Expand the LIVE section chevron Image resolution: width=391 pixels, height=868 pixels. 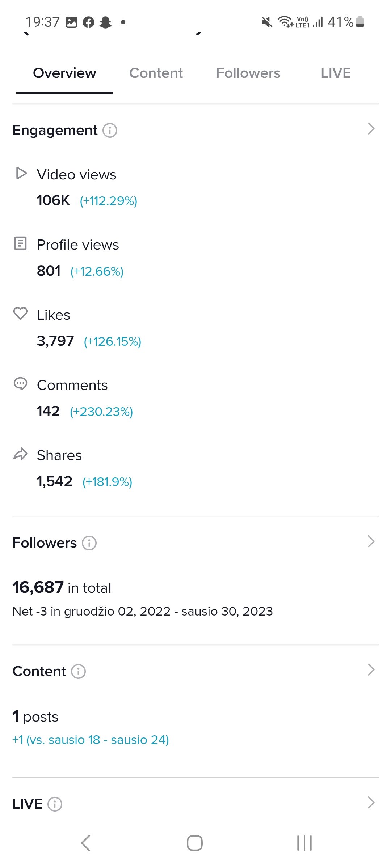coord(371,802)
